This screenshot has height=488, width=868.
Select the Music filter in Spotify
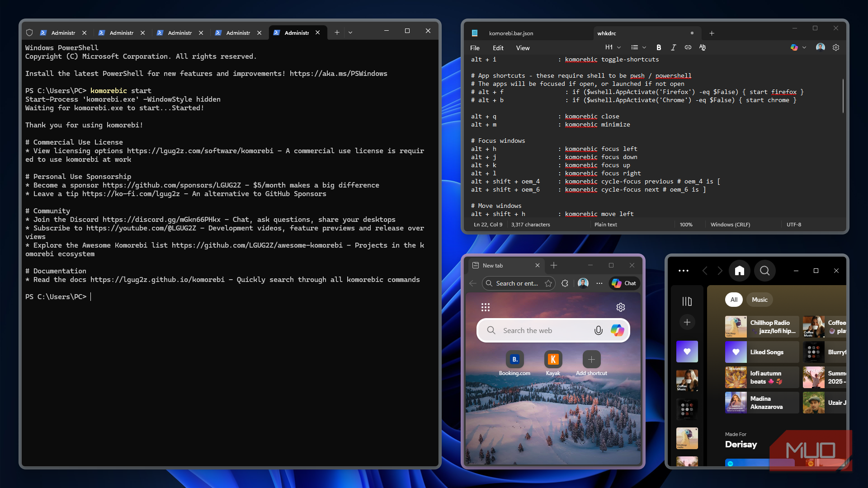[x=759, y=300]
